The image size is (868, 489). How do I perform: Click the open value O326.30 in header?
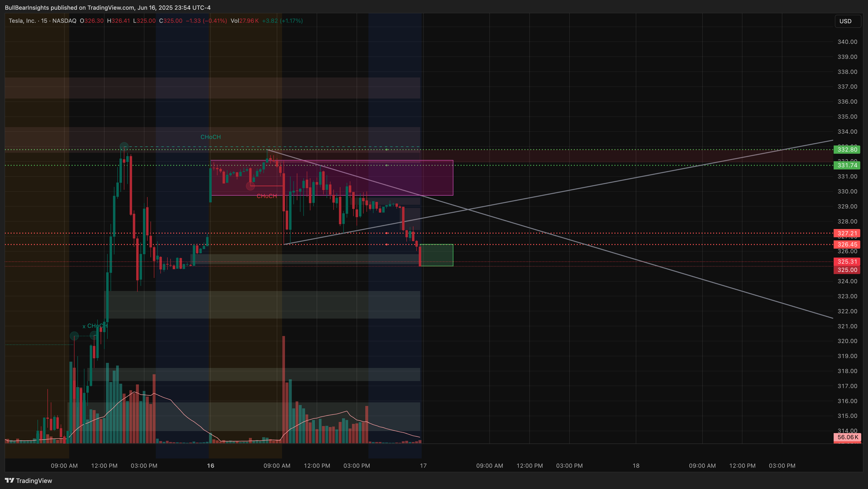tap(92, 21)
